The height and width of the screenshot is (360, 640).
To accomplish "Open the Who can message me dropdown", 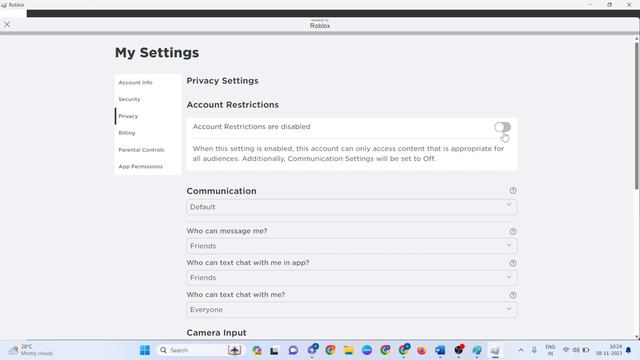I will pos(351,246).
